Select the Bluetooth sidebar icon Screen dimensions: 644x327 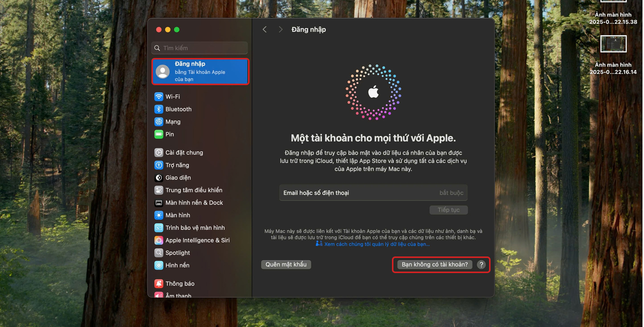(x=158, y=109)
